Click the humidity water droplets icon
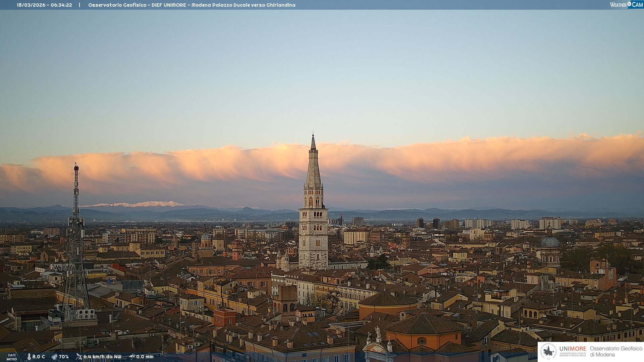The image size is (644, 362). pyautogui.click(x=54, y=357)
